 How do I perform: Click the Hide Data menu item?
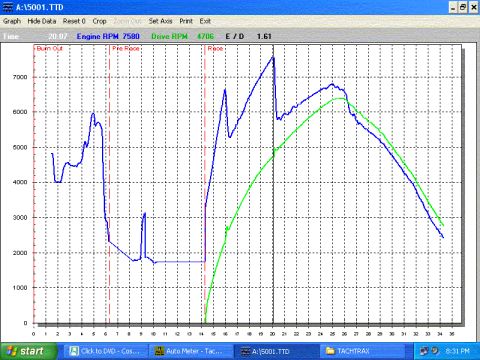tap(42, 21)
